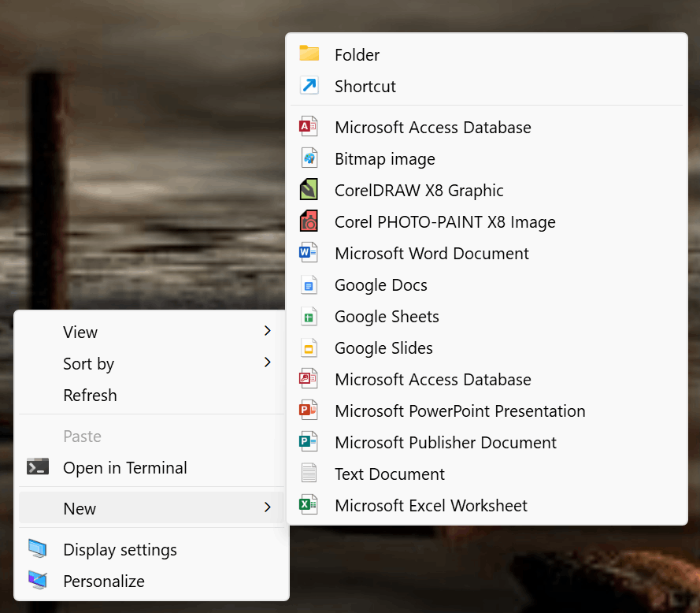
Task: Click the Word document W icon
Action: pyautogui.click(x=309, y=252)
